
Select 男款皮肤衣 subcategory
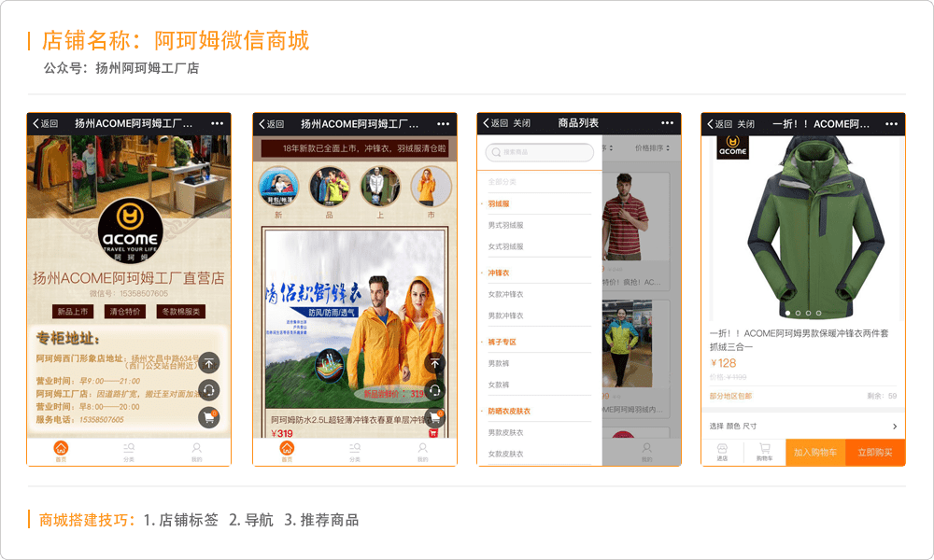[505, 433]
